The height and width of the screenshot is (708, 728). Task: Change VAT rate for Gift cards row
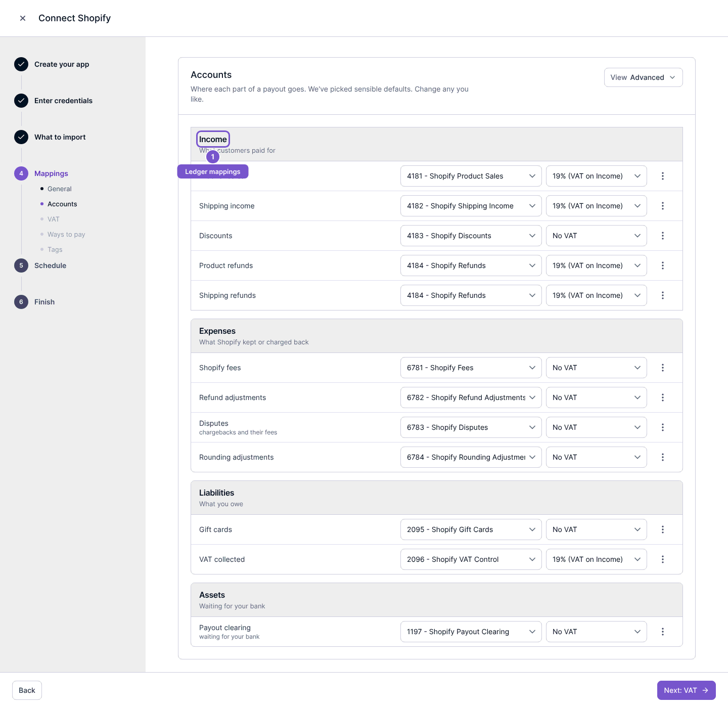pyautogui.click(x=596, y=529)
